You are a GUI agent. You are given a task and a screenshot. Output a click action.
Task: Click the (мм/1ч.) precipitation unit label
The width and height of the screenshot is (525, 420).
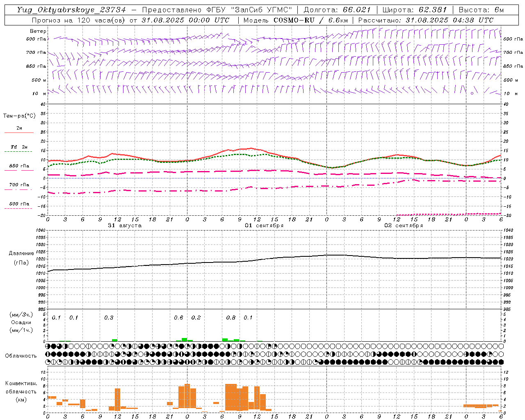21,330
